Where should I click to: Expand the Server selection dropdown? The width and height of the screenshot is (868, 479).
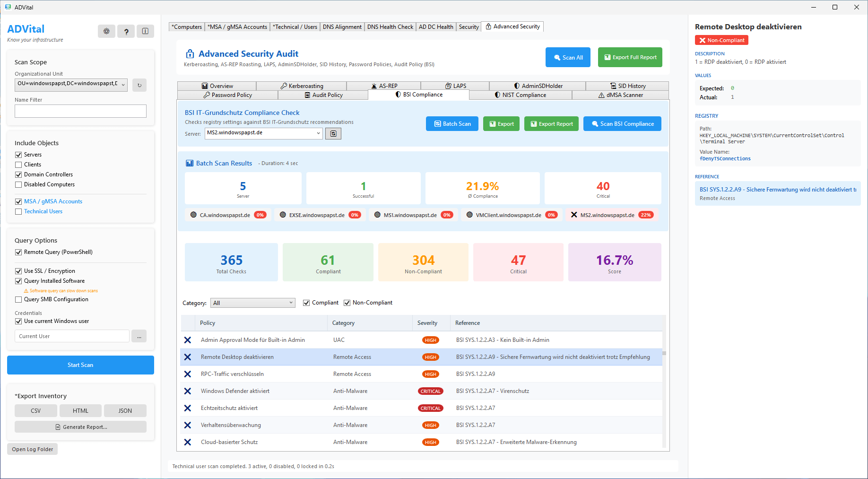318,133
